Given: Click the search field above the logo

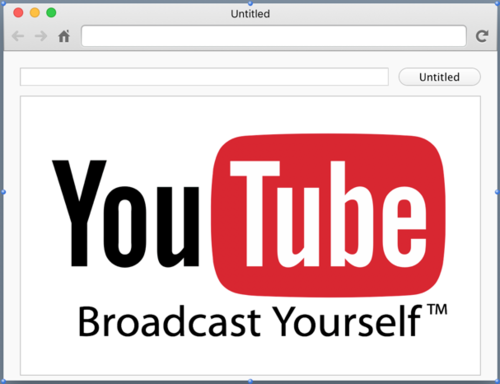Looking at the screenshot, I should (x=204, y=77).
